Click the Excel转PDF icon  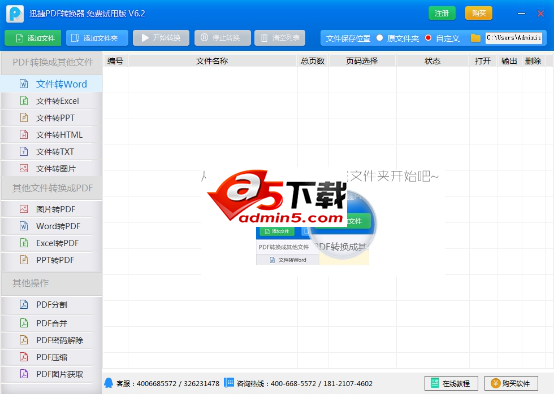tap(24, 243)
